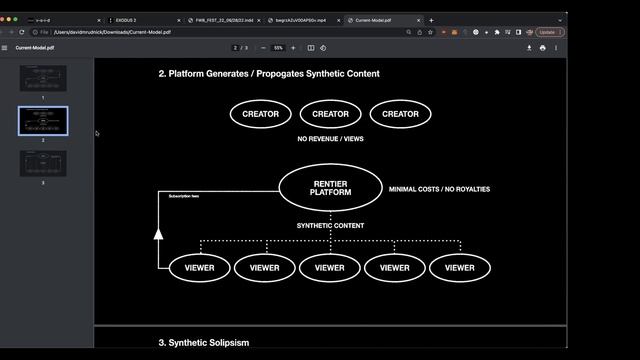Toggle the browser side panel icon

(x=518, y=32)
